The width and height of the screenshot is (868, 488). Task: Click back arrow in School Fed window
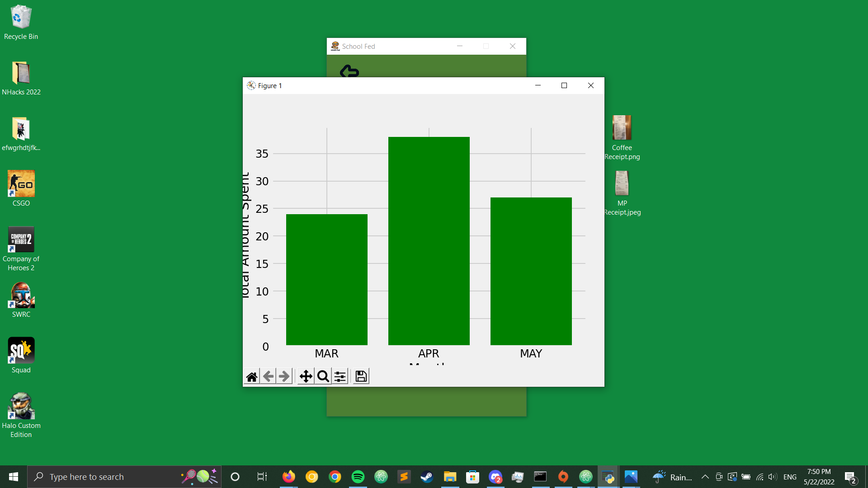(x=349, y=71)
